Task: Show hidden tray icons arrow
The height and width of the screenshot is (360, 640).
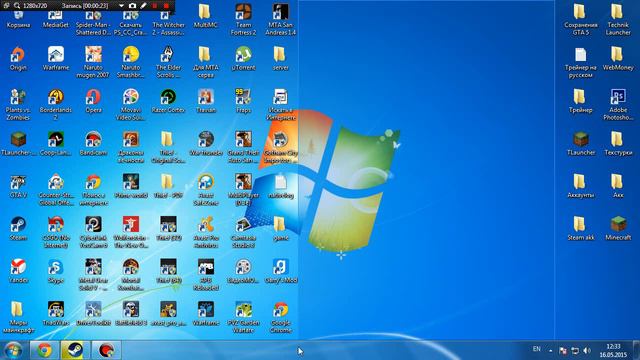Action: point(551,350)
